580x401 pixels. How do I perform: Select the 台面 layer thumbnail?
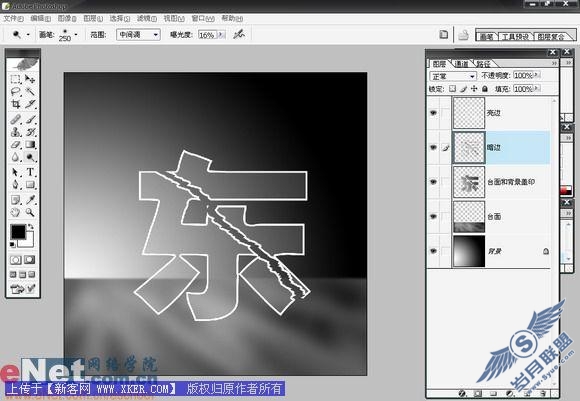[469, 216]
